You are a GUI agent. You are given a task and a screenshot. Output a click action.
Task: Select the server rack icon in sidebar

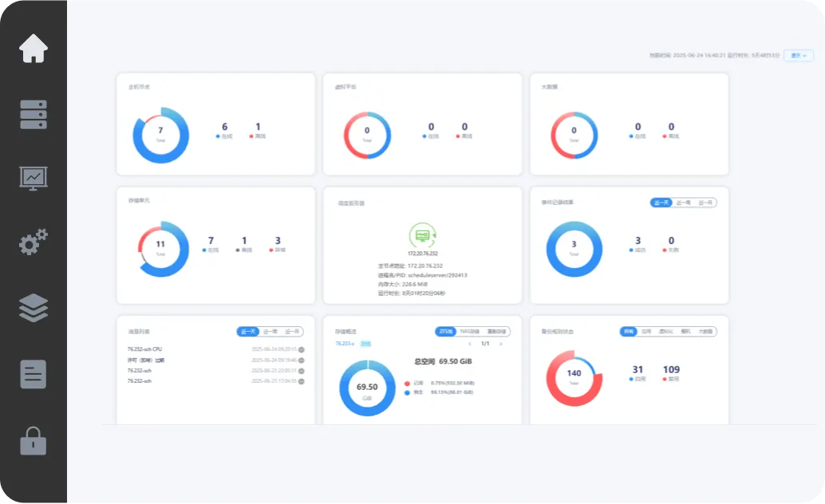point(34,114)
